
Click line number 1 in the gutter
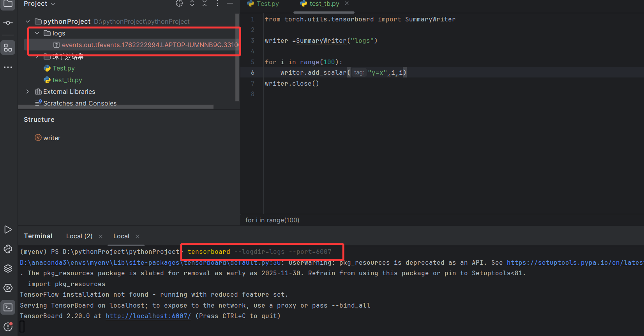pyautogui.click(x=252, y=19)
